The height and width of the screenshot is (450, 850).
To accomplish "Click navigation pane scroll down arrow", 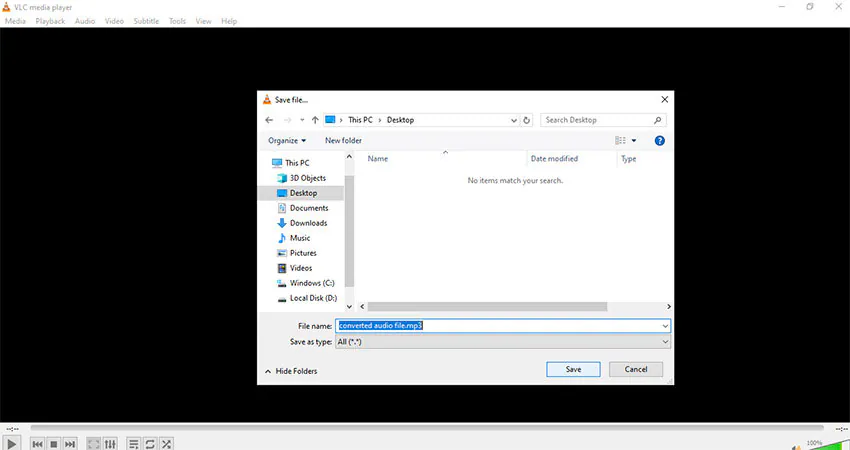I will pyautogui.click(x=349, y=306).
